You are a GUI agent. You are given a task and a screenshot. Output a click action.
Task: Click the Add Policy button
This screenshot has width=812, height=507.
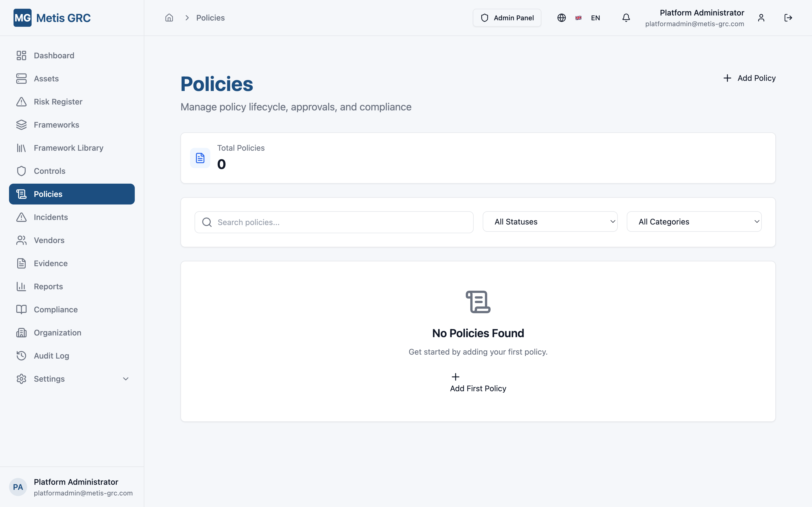(x=749, y=78)
